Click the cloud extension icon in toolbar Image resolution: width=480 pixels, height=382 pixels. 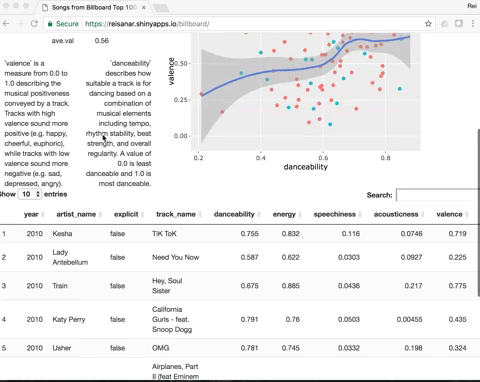(445, 24)
